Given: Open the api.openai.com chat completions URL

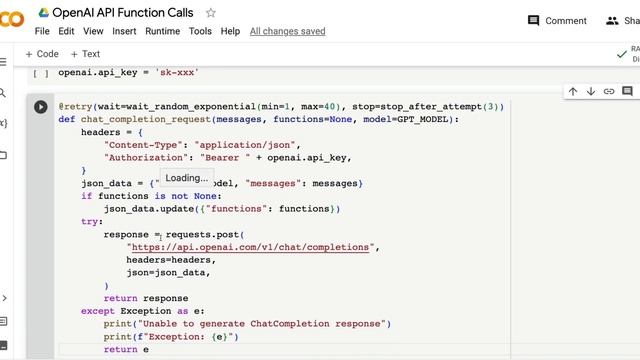Looking at the screenshot, I should tap(250, 247).
